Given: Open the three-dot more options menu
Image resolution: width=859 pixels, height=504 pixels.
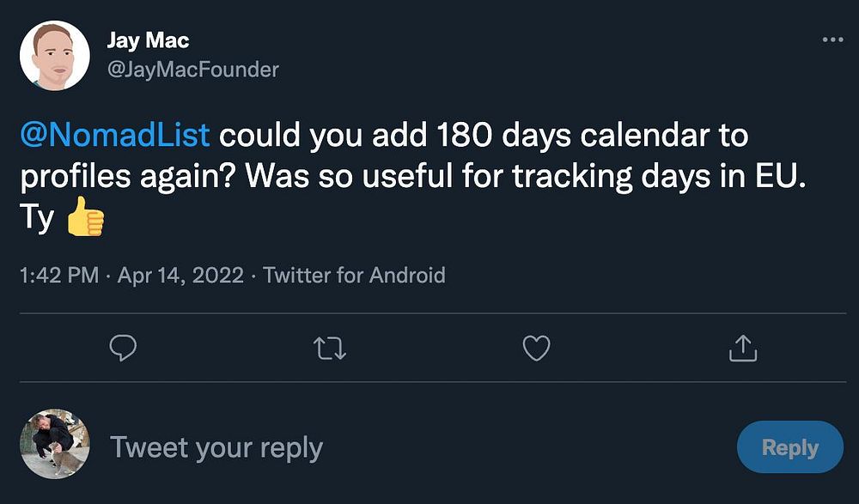Looking at the screenshot, I should pos(832,40).
